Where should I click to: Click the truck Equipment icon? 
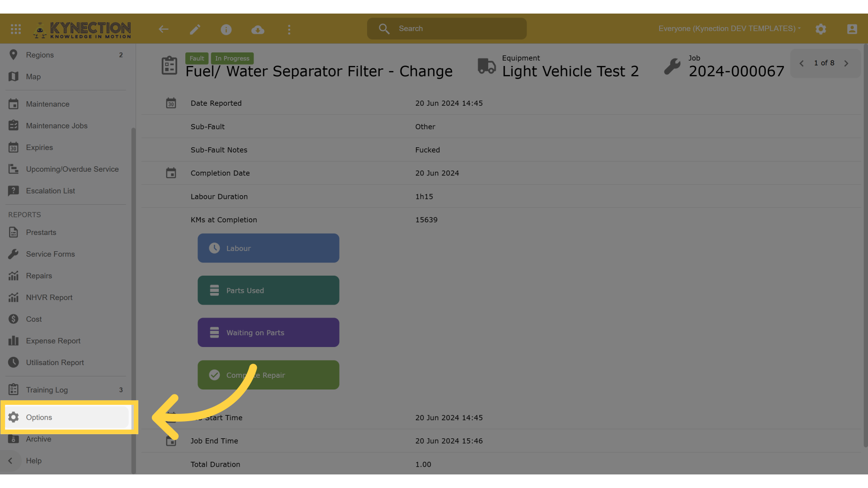(x=487, y=66)
